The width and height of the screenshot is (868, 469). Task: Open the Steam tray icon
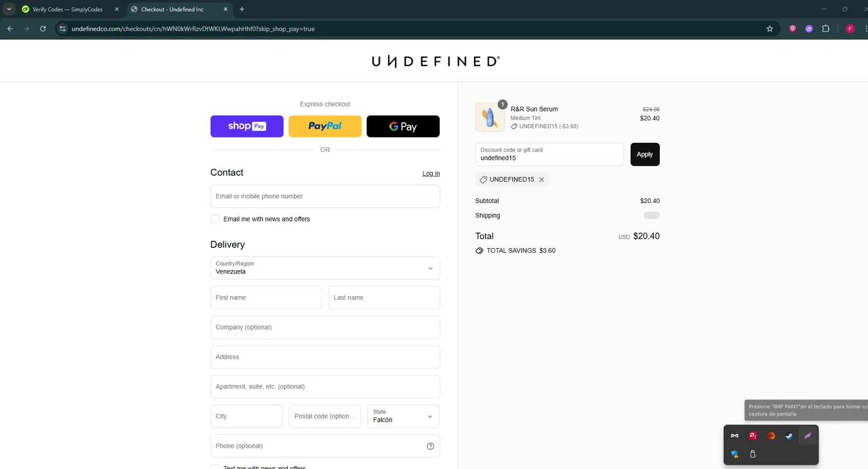789,436
